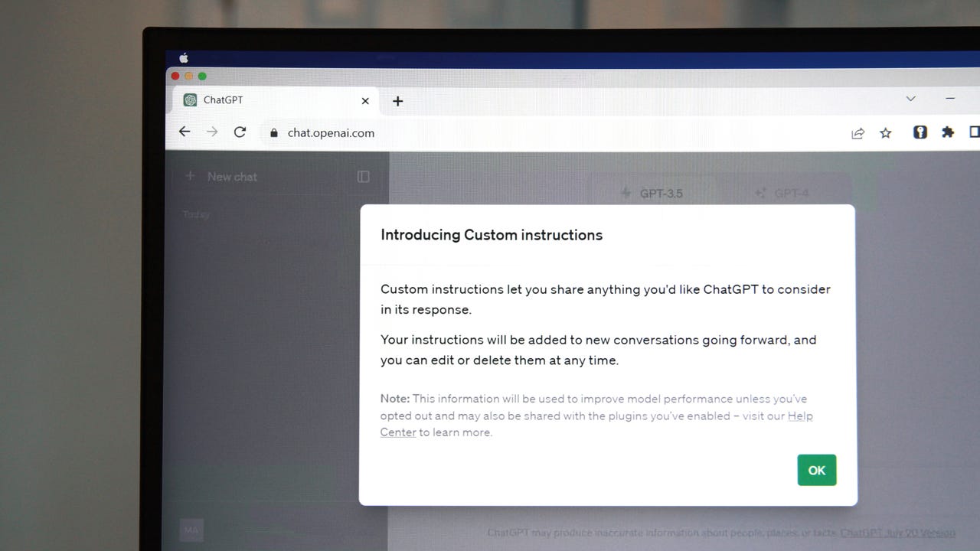This screenshot has height=551, width=980.
Task: Open the Extensions puzzle icon
Action: [948, 132]
